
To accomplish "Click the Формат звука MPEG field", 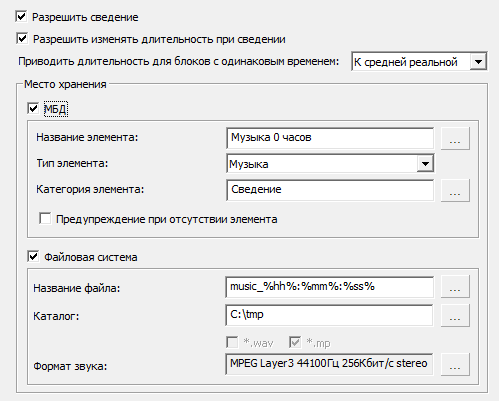I will click(329, 364).
